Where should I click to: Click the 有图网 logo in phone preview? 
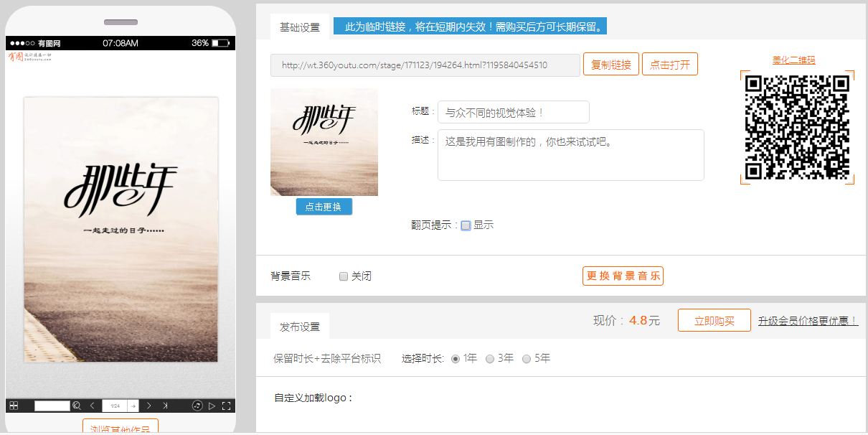click(x=30, y=57)
